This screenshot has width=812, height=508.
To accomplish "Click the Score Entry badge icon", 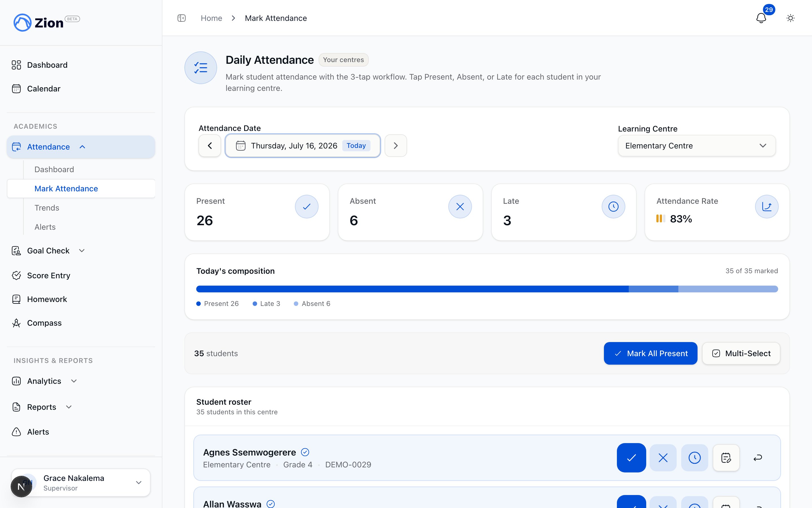I will [x=16, y=275].
